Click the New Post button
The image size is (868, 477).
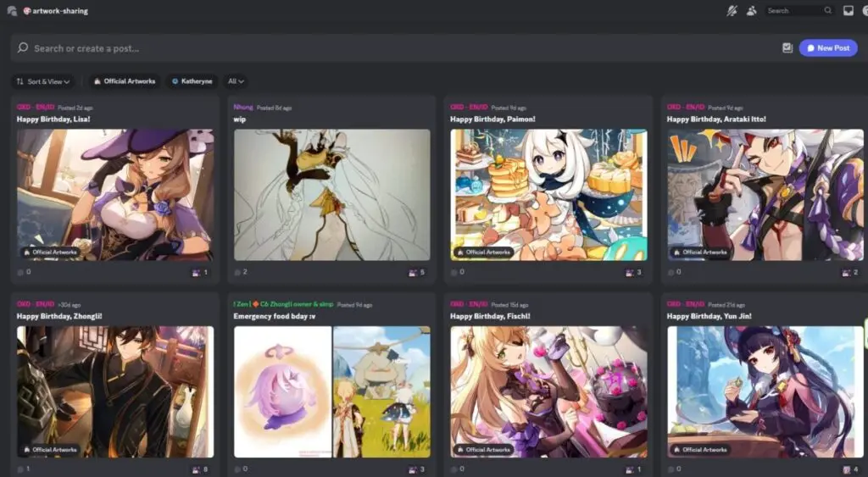coord(827,48)
